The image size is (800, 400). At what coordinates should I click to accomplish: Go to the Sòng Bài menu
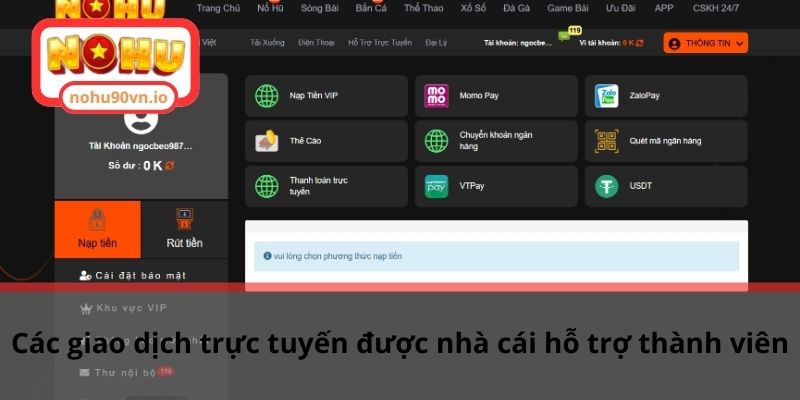tap(319, 8)
